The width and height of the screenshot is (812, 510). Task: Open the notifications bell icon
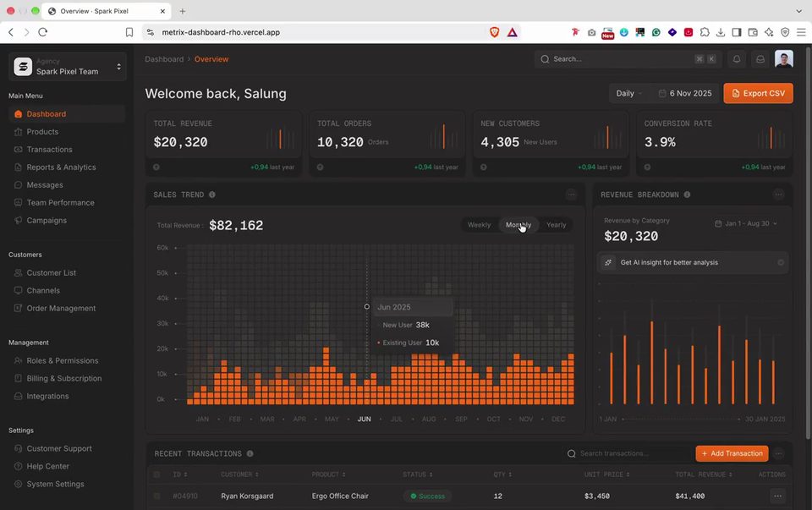click(x=737, y=59)
